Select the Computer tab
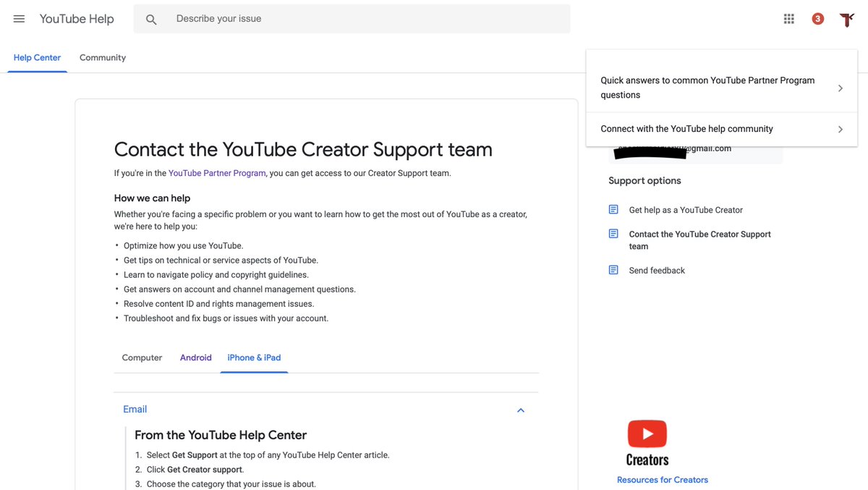 click(142, 358)
